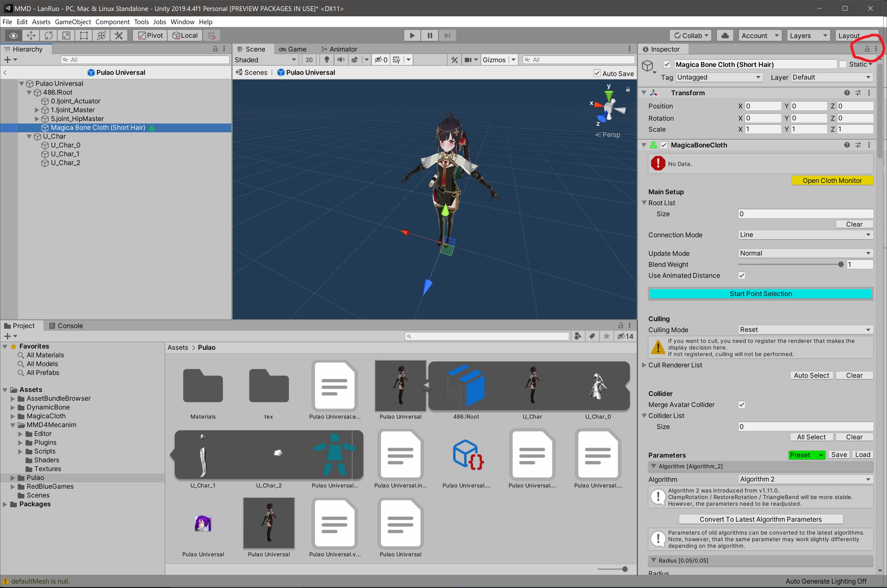887x588 pixels.
Task: Expand the 5.joint_HipMaster tree node
Action: (37, 119)
